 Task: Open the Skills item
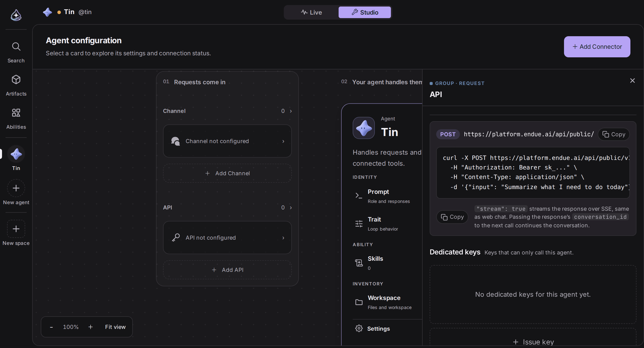[x=387, y=263]
